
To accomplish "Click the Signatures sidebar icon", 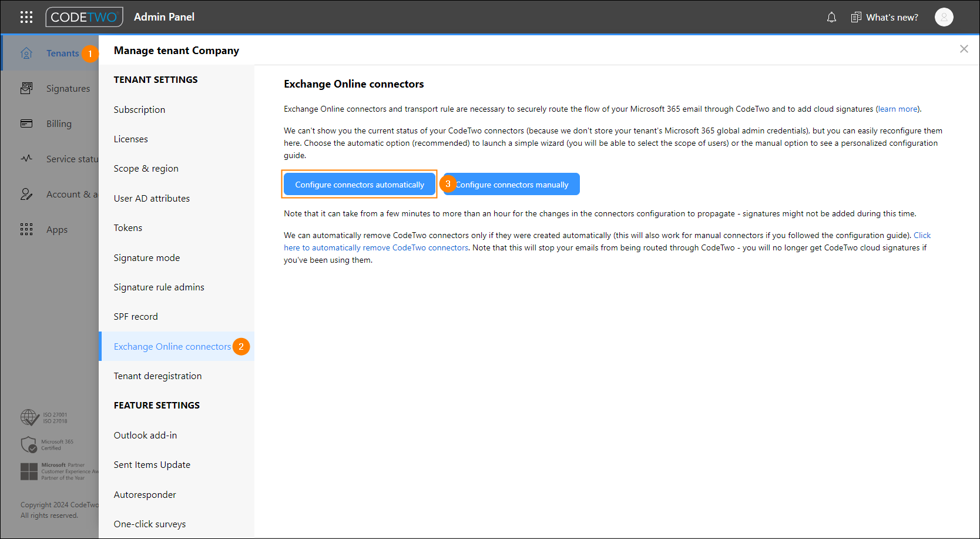I will click(x=26, y=89).
